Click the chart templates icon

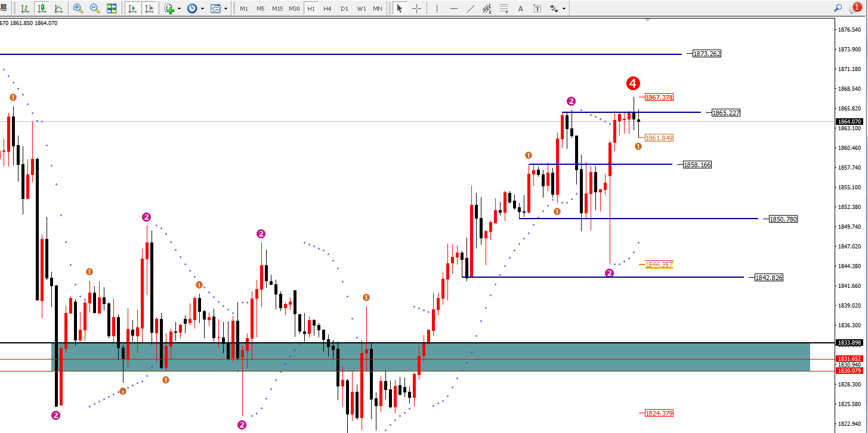[x=215, y=8]
